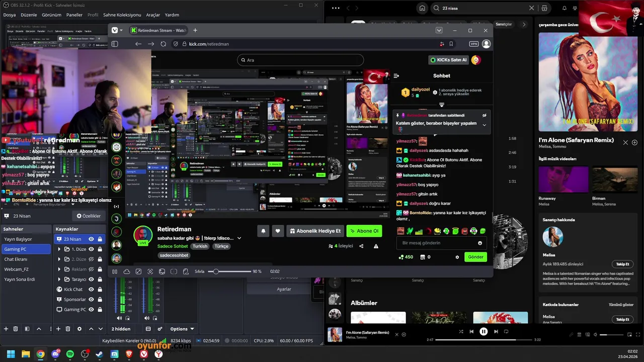644x362 pixels.
Task: Click the Kick notification bell icon
Action: coord(263,231)
